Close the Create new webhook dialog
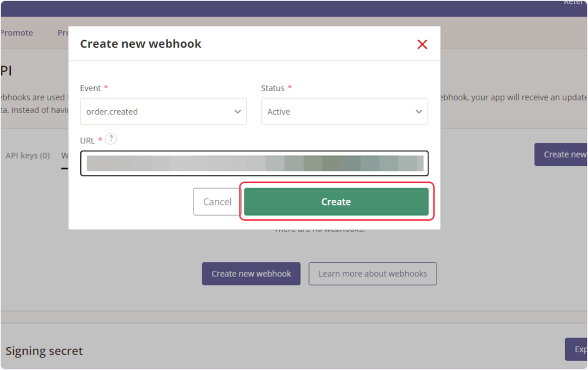 (422, 44)
